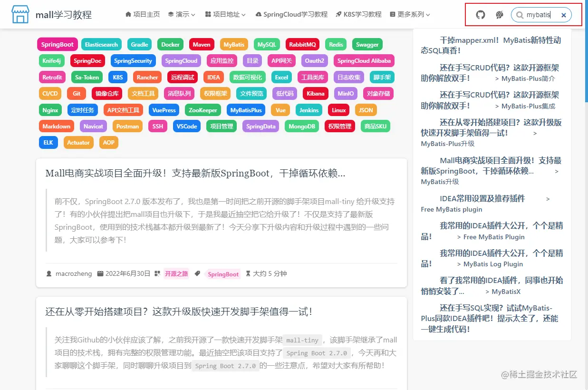Image resolution: width=588 pixels, height=390 pixels.
Task: Select the Rancher tag
Action: (x=147, y=77)
